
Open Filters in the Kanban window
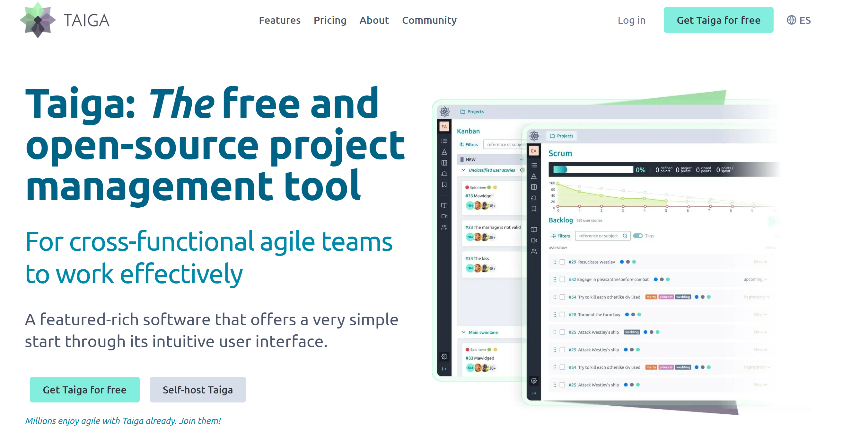469,144
